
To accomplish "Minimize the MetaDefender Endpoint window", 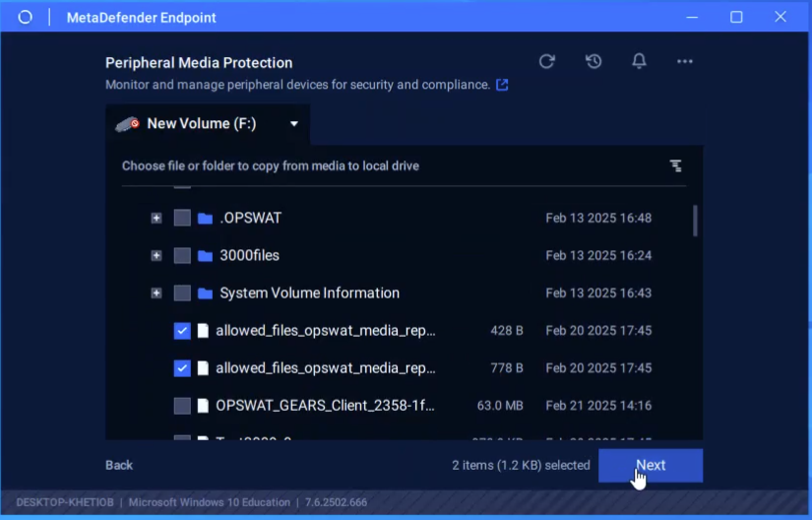I will tap(692, 17).
